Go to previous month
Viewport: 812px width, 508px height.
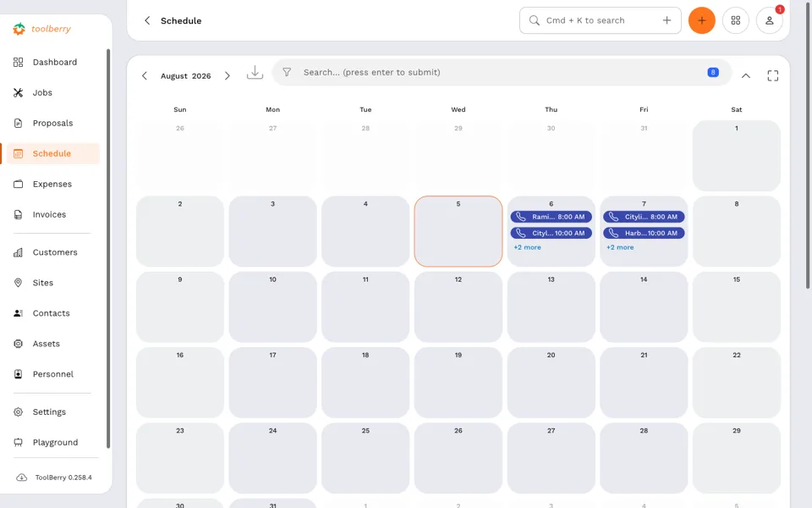(145, 76)
